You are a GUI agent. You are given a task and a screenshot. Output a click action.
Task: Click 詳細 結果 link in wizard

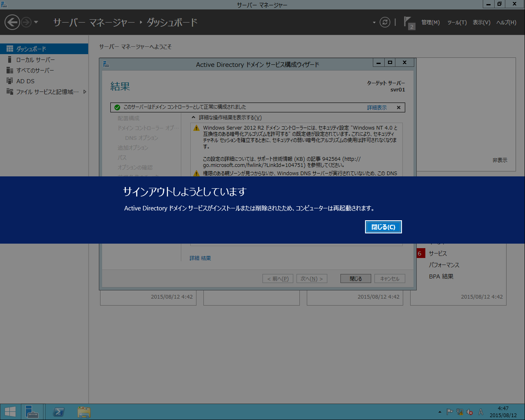click(x=200, y=258)
